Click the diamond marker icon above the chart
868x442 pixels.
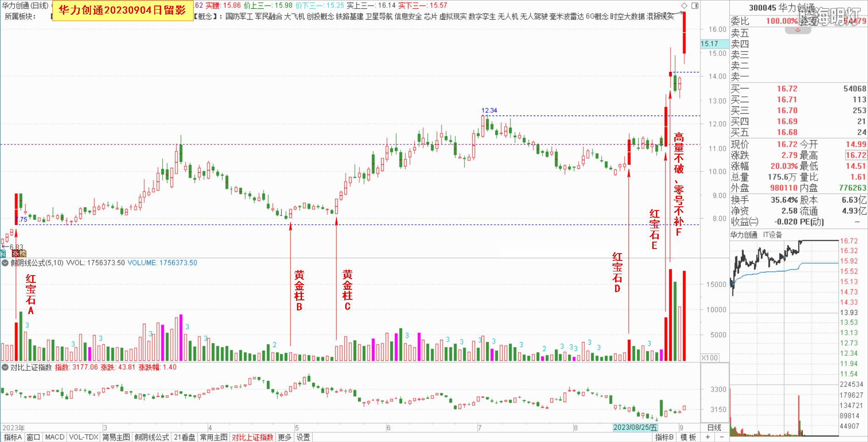tap(684, 6)
